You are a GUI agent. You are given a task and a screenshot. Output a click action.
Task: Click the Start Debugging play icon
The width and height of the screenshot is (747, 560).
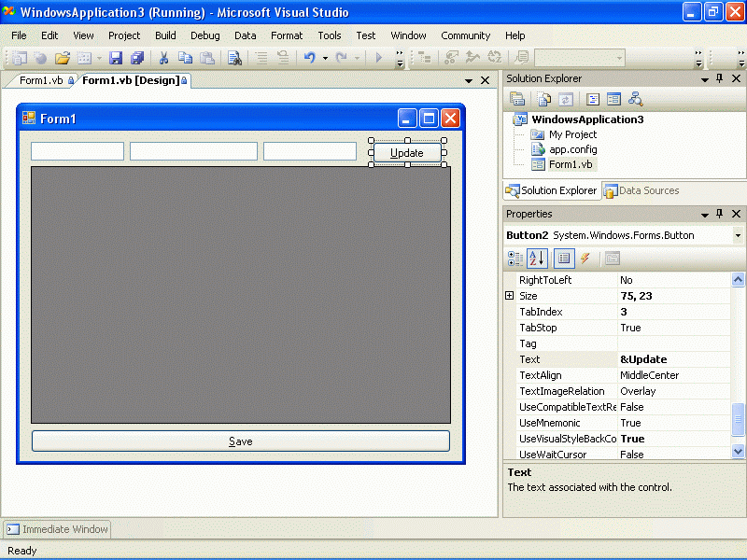(379, 58)
